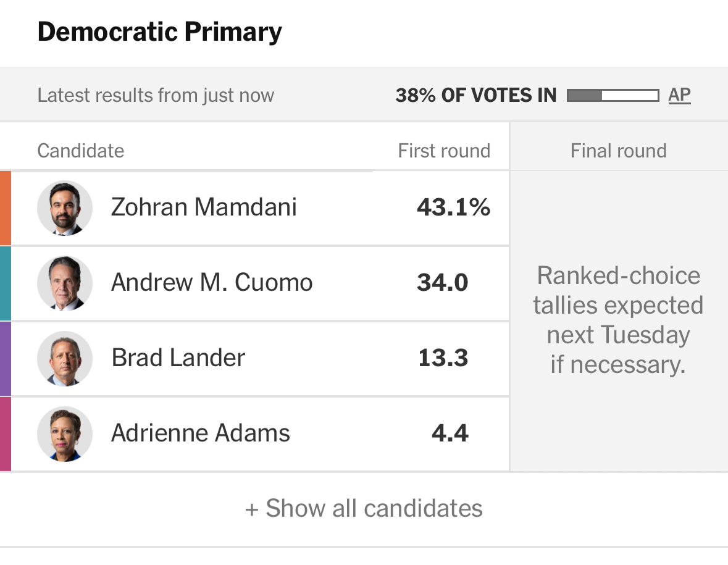728x565 pixels.
Task: Click the orange color bar beside Mamdani
Action: pos(6,208)
